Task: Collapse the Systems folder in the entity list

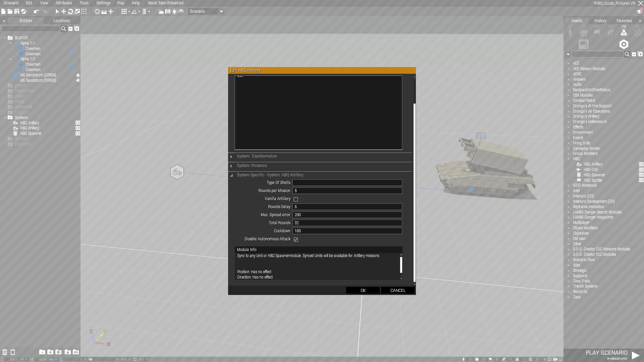Action: click(5, 118)
